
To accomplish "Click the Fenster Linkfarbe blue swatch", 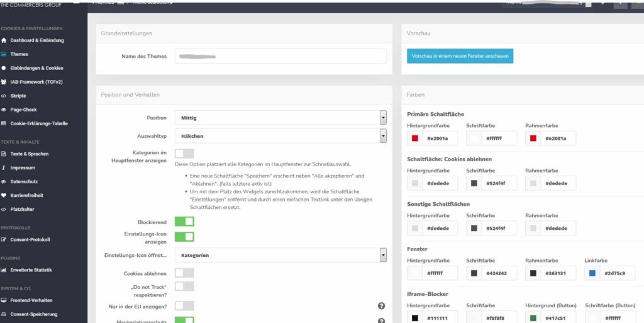I will point(592,273).
